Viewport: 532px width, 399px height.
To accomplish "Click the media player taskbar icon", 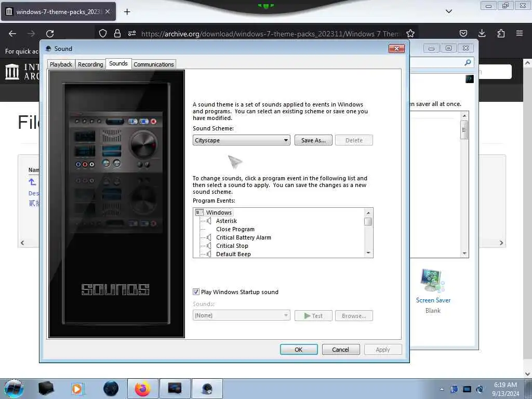I will click(77, 389).
